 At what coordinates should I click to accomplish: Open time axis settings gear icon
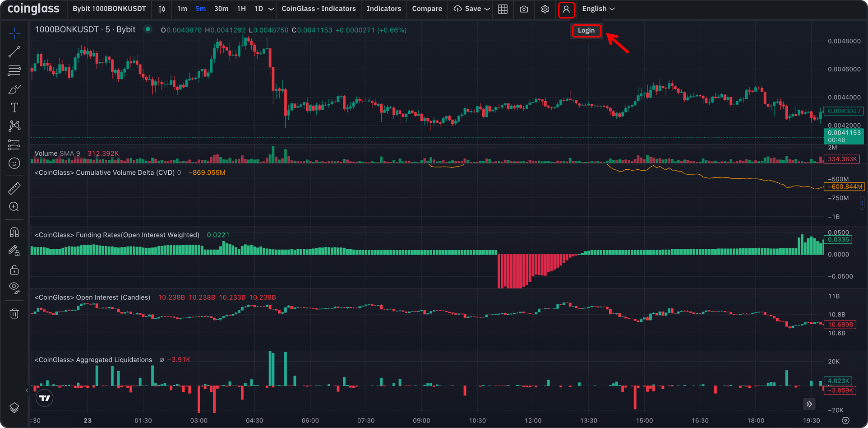point(845,420)
